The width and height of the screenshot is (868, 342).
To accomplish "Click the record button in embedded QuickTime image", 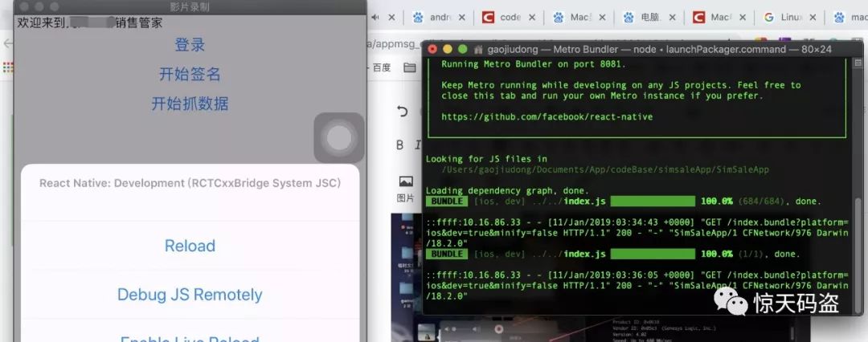I will 499,329.
